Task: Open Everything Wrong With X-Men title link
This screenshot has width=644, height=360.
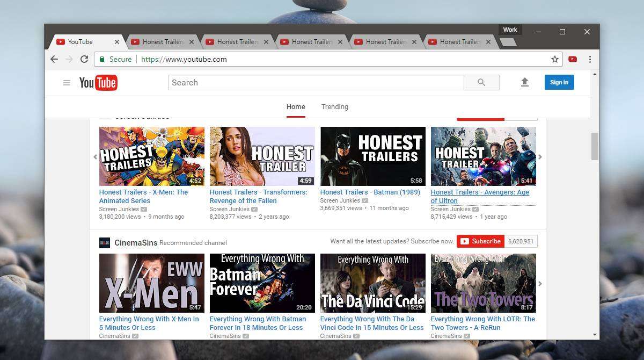Action: click(x=149, y=323)
